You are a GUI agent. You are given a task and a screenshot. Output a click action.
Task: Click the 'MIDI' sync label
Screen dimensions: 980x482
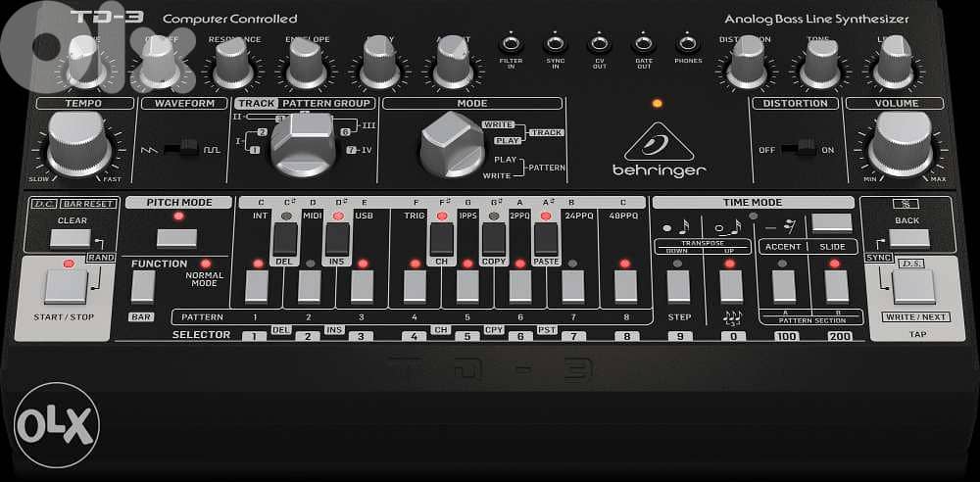[312, 216]
